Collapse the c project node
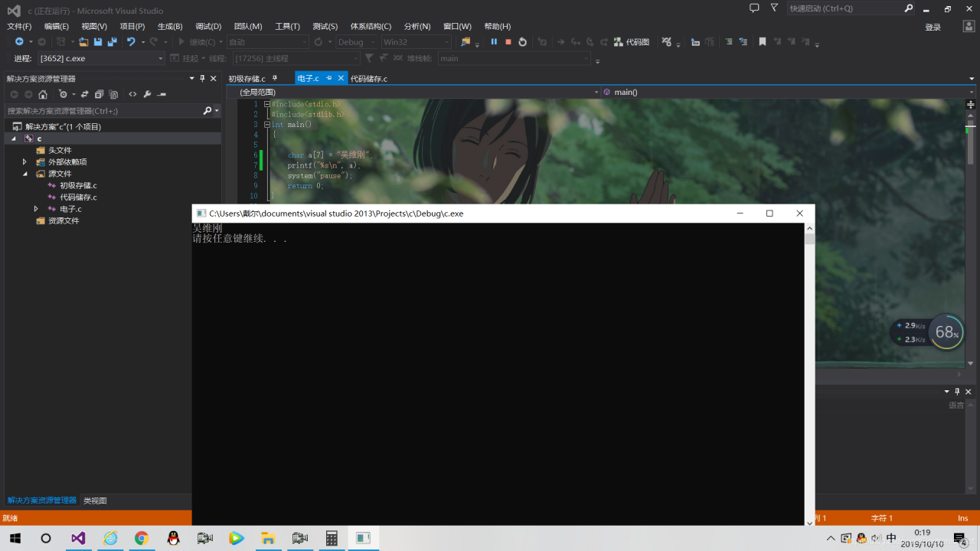Screen dimensions: 980x551 (x=13, y=139)
